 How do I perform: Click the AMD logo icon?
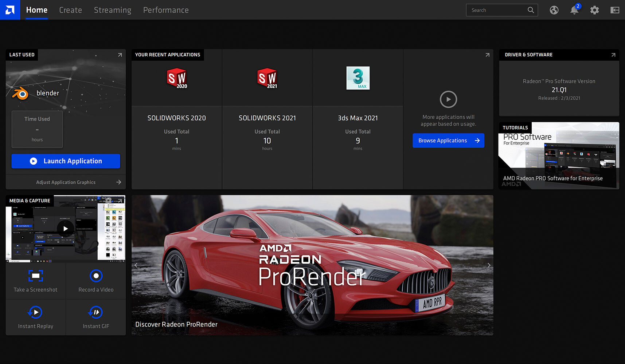pyautogui.click(x=10, y=10)
